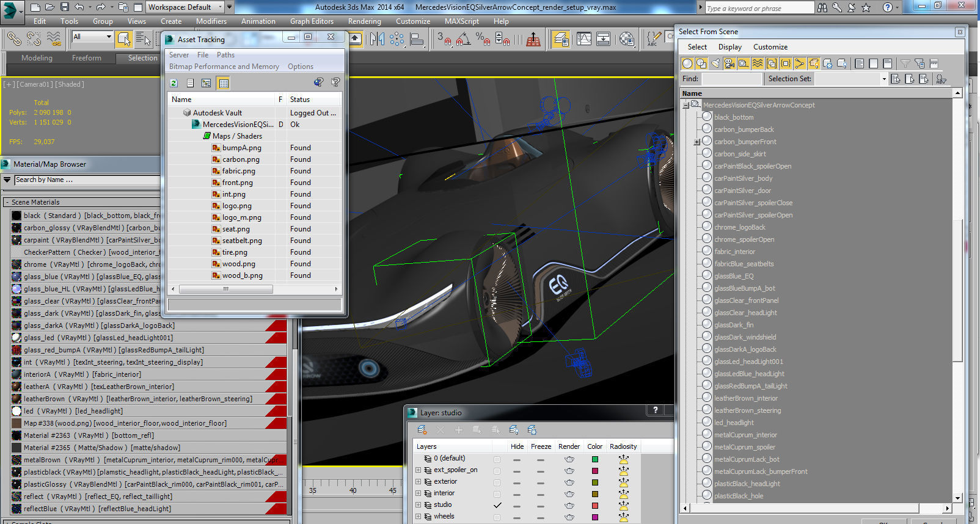Create a new layer in Layer dialog
980x524 pixels.
point(422,430)
